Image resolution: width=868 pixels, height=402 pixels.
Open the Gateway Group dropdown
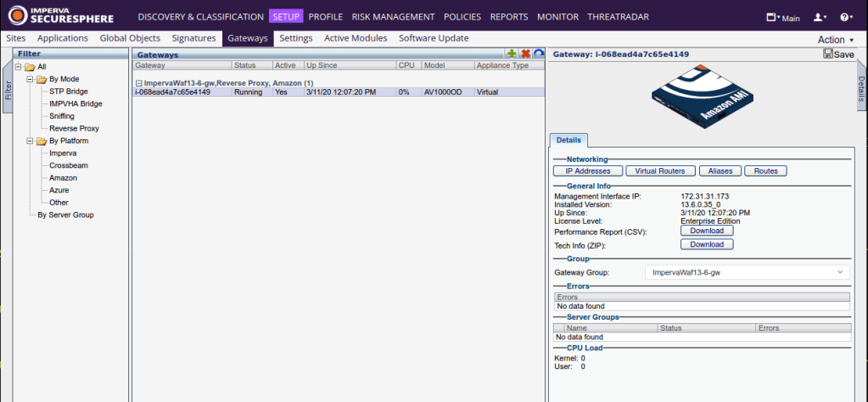745,272
